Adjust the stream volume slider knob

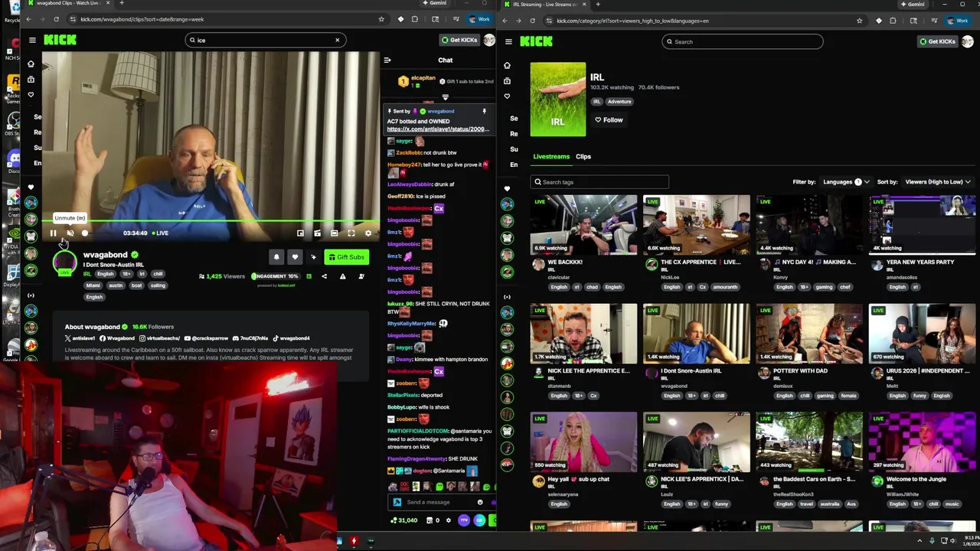[85, 233]
